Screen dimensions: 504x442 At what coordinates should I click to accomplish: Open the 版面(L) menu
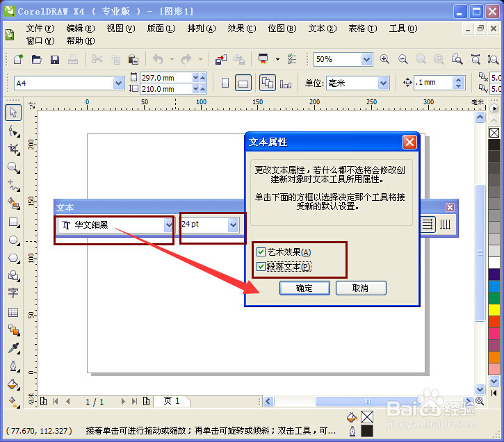(x=161, y=28)
